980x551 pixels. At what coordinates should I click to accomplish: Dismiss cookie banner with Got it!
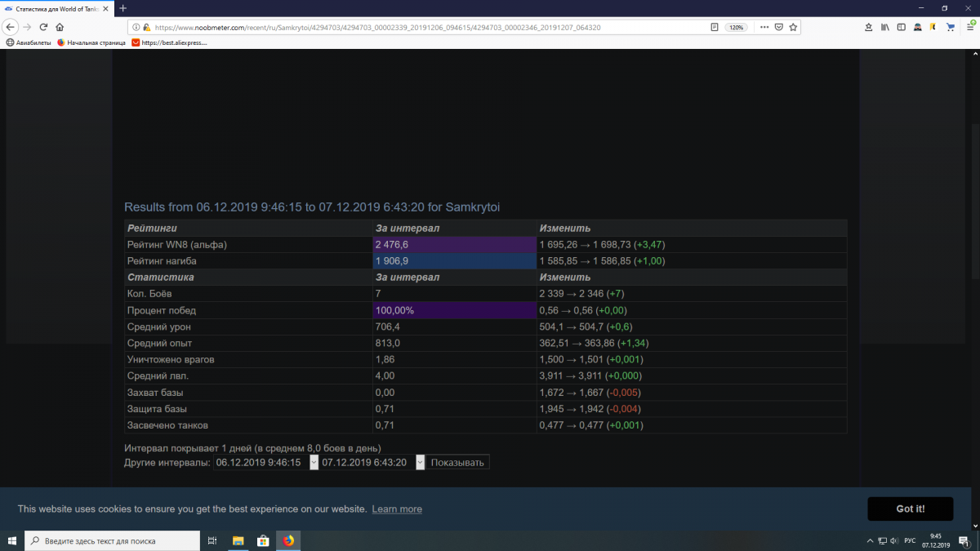point(910,509)
